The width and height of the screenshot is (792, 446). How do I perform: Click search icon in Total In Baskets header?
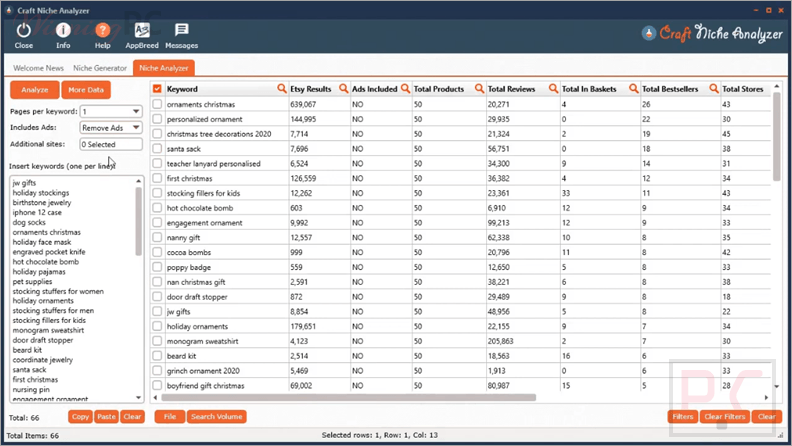(633, 89)
